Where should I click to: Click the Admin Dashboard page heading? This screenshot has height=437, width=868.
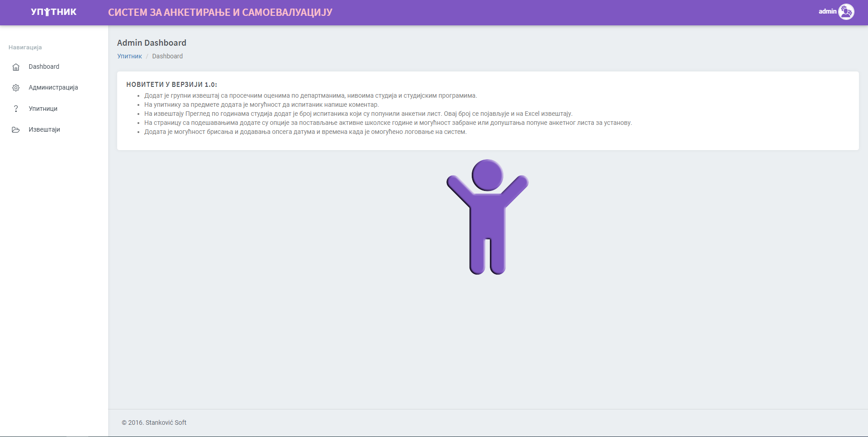click(152, 43)
